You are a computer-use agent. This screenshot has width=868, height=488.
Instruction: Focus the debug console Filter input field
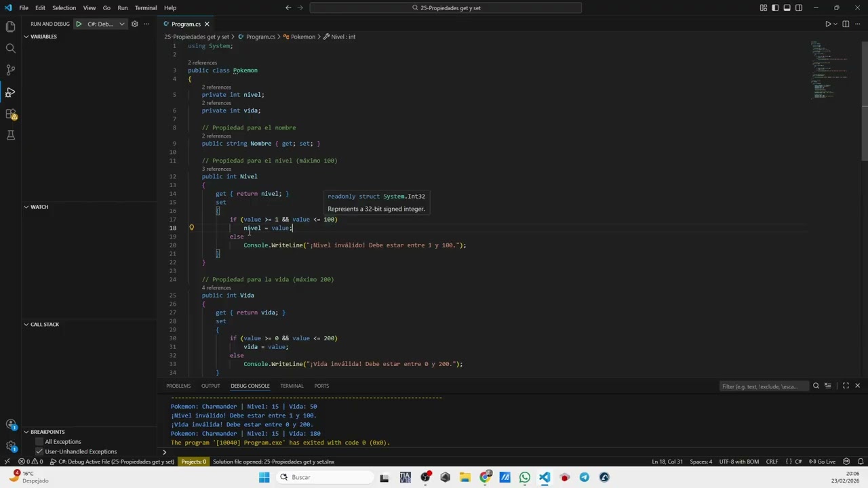[x=763, y=386]
